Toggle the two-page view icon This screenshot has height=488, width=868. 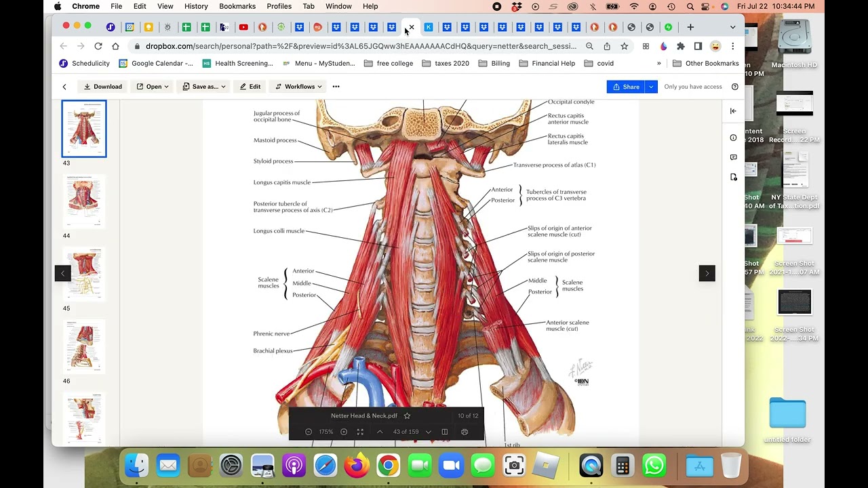[x=445, y=432]
